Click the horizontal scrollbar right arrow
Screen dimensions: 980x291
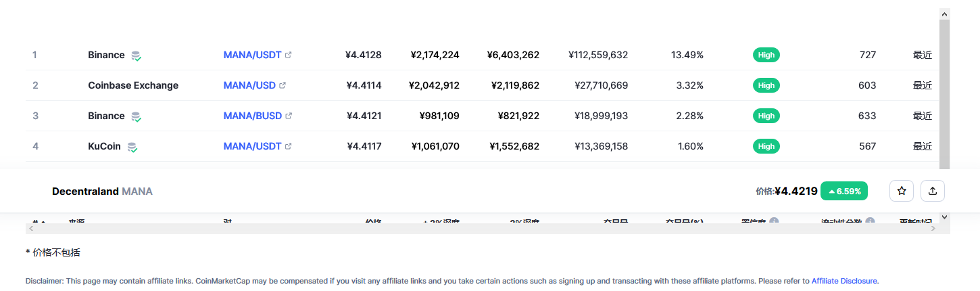pos(933,229)
